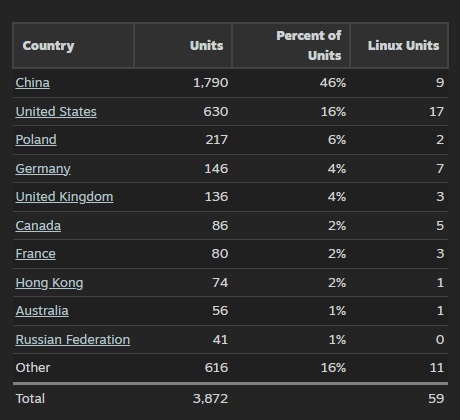The height and width of the screenshot is (420, 460).
Task: Open the China country link
Action: [32, 83]
